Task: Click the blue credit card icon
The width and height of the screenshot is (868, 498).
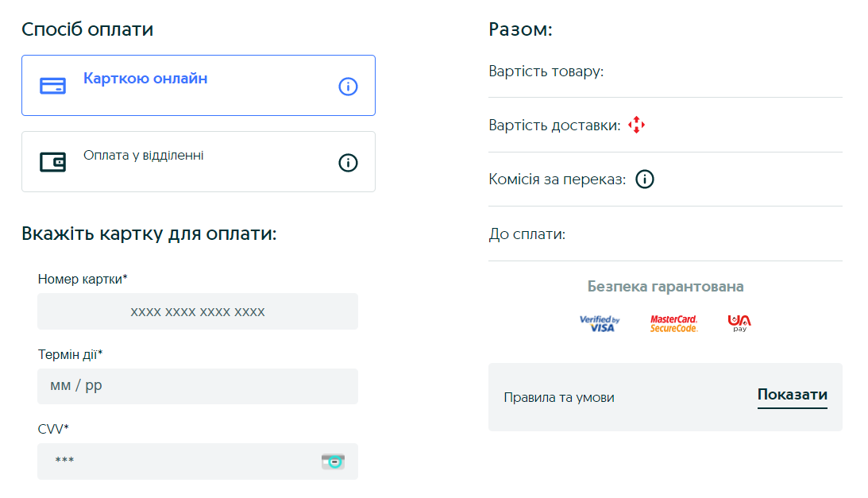Action: coord(52,86)
